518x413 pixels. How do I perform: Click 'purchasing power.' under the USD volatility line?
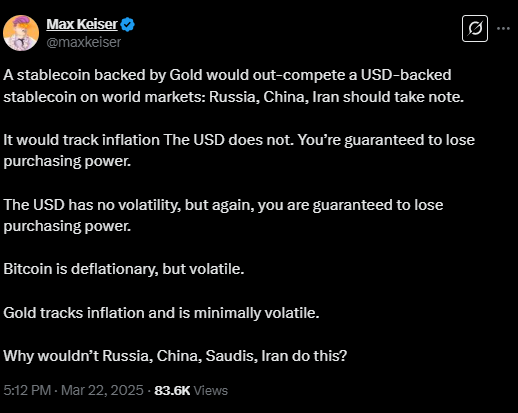pos(67,226)
